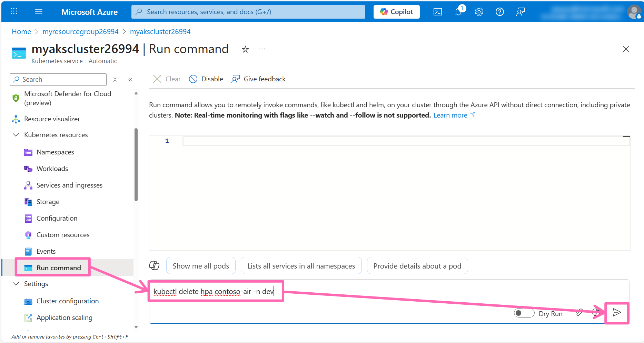This screenshot has width=644, height=343.
Task: Open portal settings gear
Action: point(479,12)
